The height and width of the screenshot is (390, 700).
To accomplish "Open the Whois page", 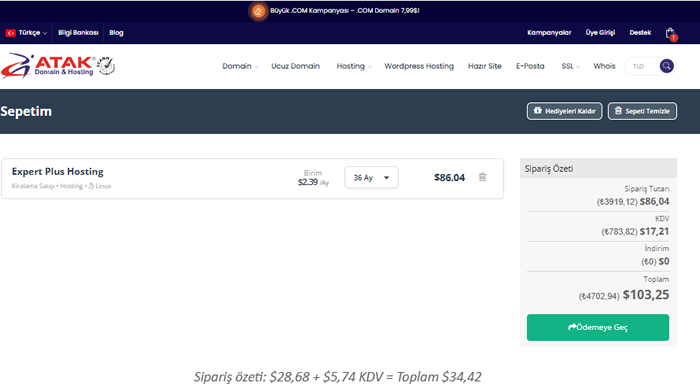I will [604, 66].
